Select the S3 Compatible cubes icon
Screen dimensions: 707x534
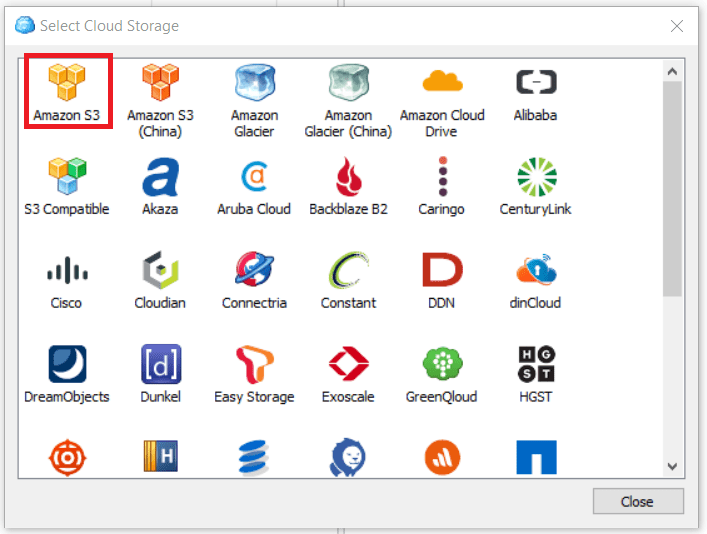(x=67, y=176)
